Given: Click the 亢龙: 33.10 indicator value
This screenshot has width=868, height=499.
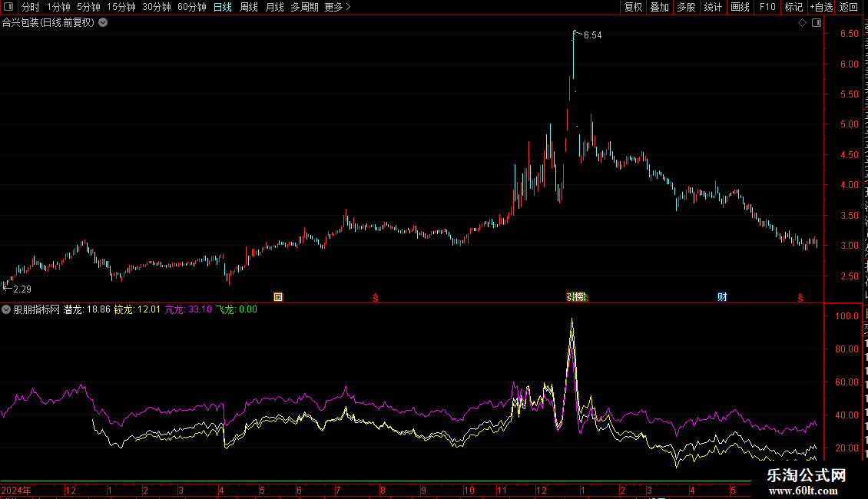Looking at the screenshot, I should point(188,310).
